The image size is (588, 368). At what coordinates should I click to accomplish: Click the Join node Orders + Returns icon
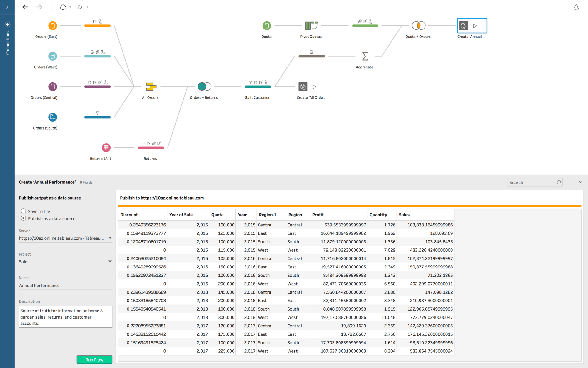tap(204, 87)
